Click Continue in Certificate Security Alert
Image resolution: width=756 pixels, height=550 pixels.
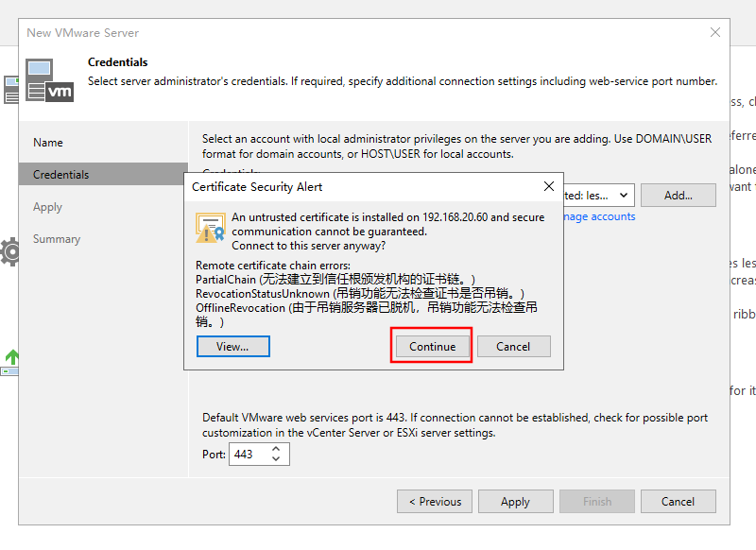click(432, 347)
